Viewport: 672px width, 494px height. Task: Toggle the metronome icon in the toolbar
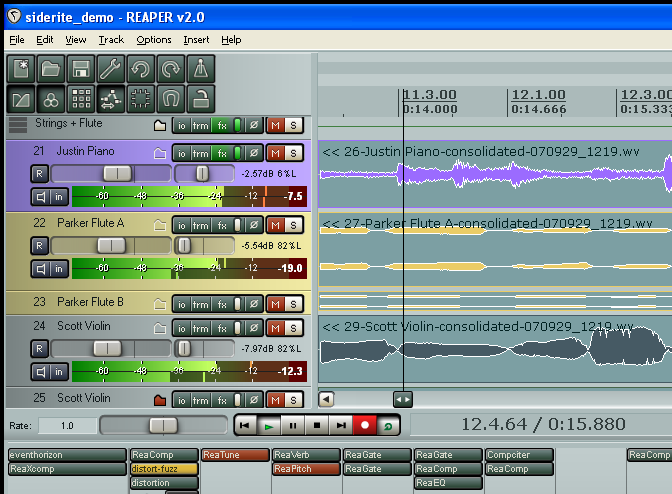point(201,69)
